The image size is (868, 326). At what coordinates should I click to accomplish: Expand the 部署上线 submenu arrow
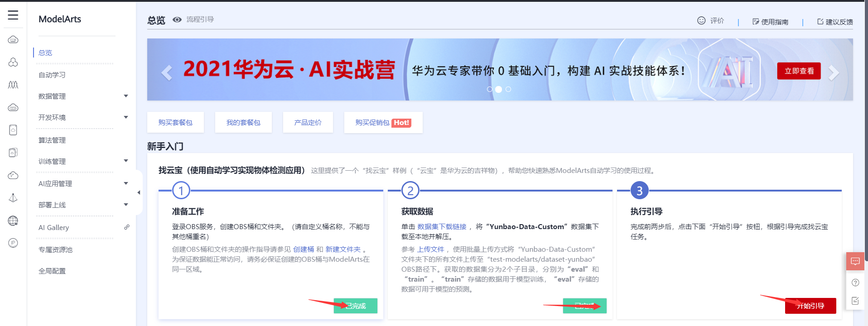pyautogui.click(x=126, y=205)
